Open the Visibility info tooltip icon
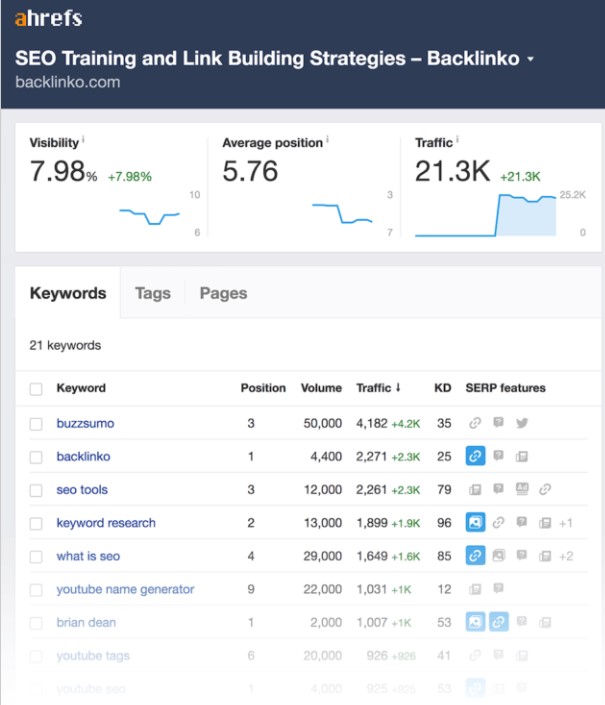Viewport: 605px width, 705px height. click(x=84, y=140)
